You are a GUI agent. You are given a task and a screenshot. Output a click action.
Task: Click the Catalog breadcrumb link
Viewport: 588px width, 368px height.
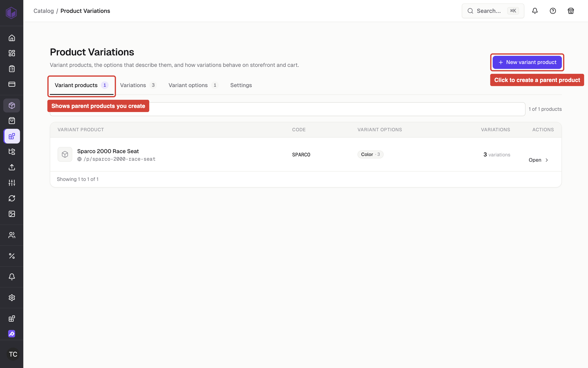point(43,11)
